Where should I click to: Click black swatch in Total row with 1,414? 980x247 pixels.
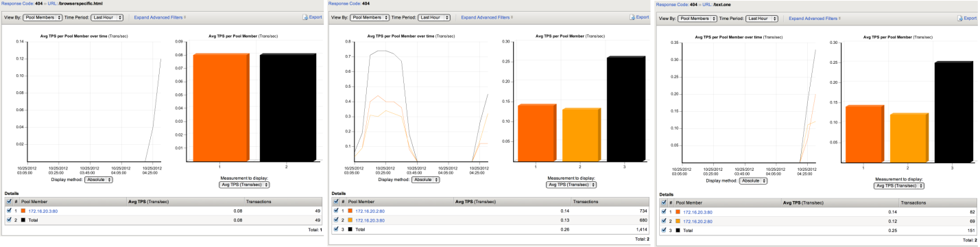pyautogui.click(x=351, y=229)
